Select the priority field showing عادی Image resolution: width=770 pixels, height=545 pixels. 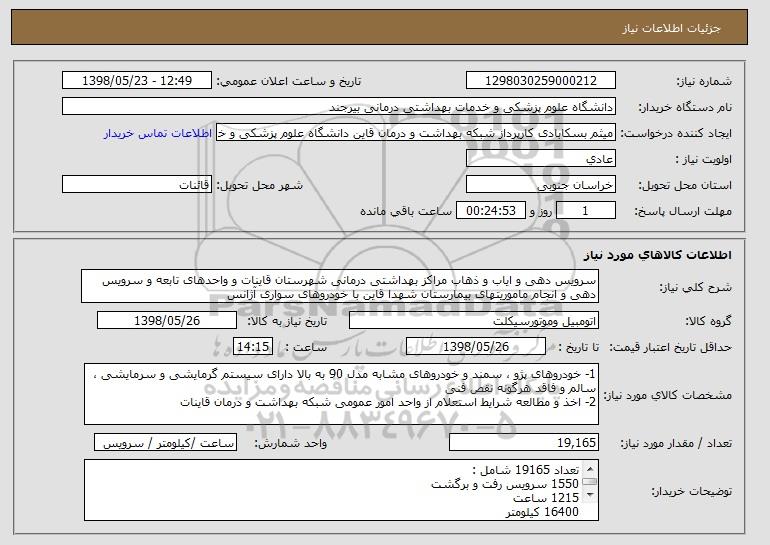pos(541,159)
